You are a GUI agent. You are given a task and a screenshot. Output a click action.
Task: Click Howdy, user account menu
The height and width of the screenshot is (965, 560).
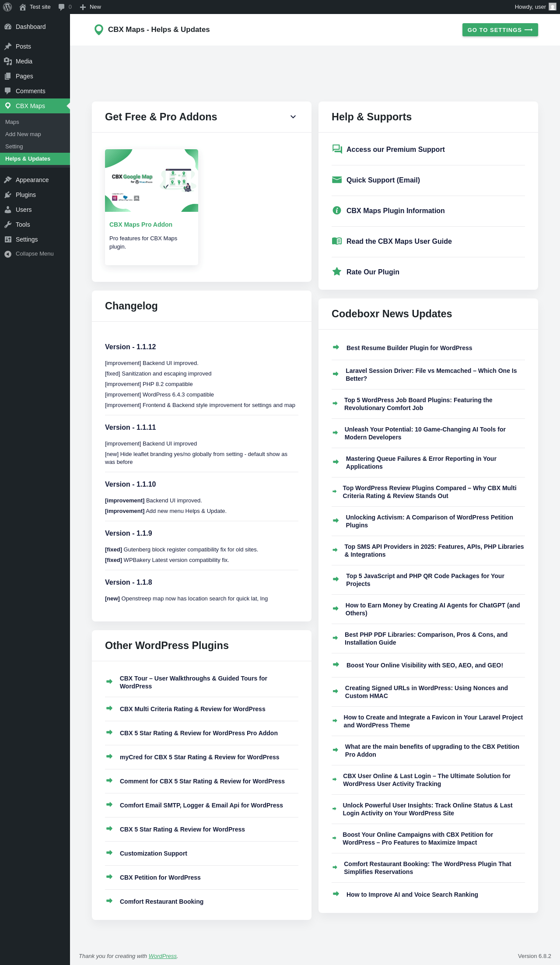[535, 7]
